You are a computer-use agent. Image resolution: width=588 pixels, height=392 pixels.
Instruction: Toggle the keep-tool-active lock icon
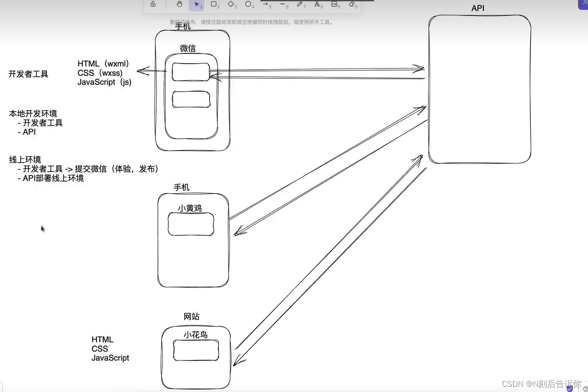(153, 4)
